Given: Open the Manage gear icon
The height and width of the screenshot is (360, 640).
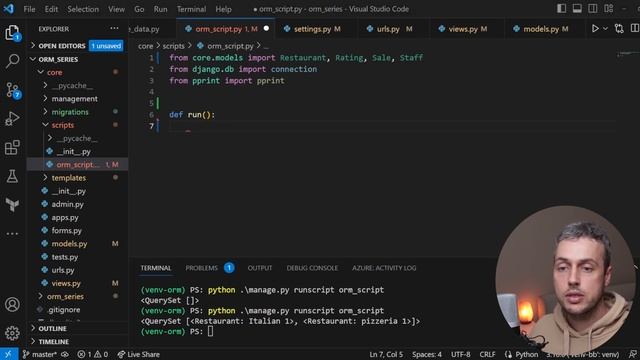Looking at the screenshot, I should tap(12, 333).
